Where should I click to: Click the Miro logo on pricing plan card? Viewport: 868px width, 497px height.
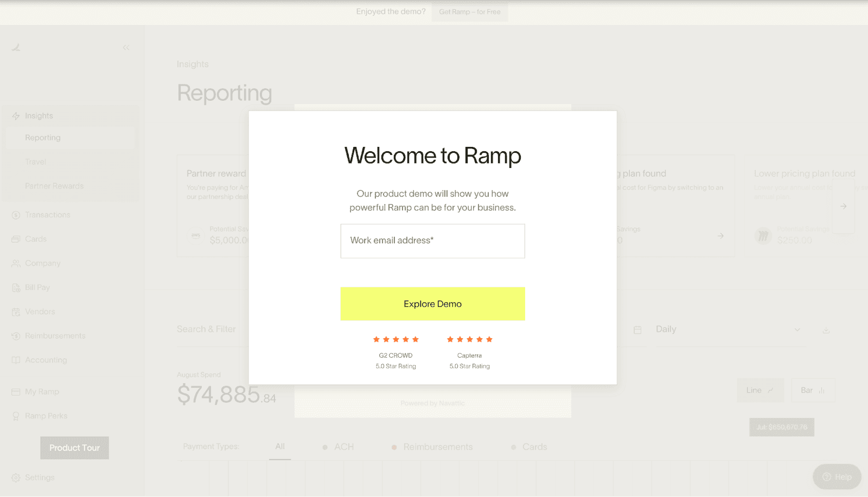[x=763, y=235]
